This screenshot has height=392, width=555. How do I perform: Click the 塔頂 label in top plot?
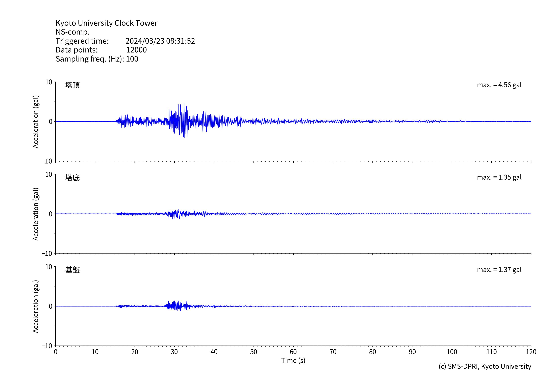pyautogui.click(x=72, y=85)
